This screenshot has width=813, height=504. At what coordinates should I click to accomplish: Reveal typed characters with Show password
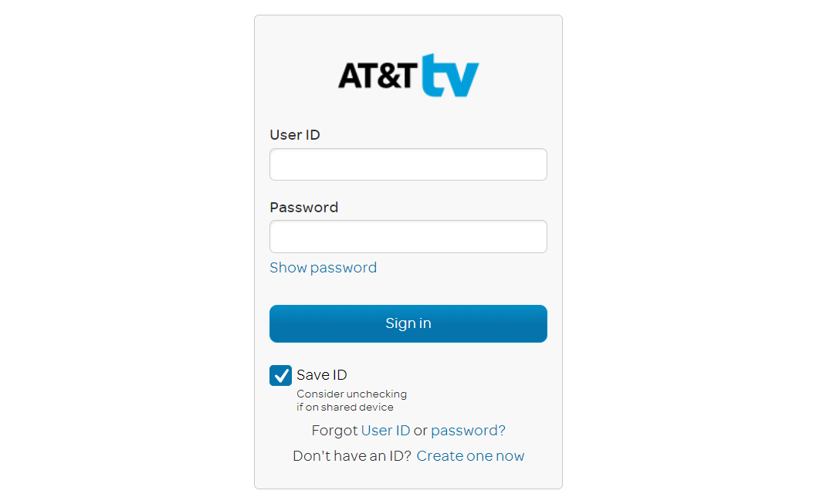pos(323,268)
